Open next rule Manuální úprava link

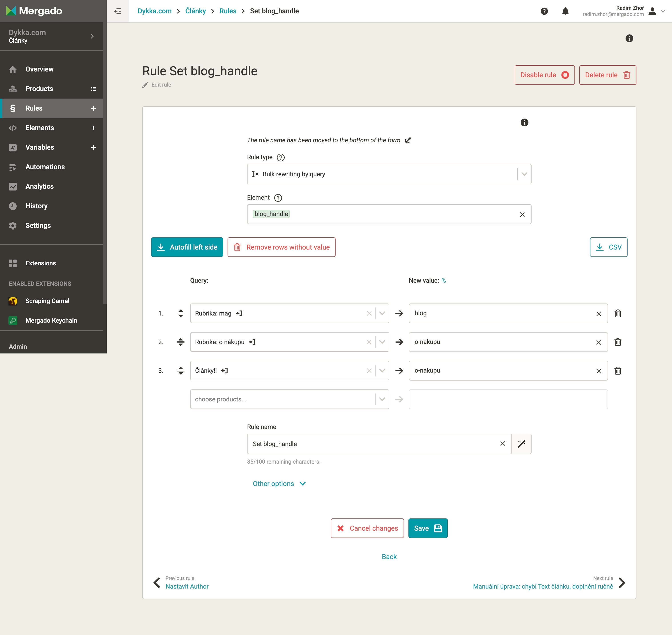click(x=543, y=587)
